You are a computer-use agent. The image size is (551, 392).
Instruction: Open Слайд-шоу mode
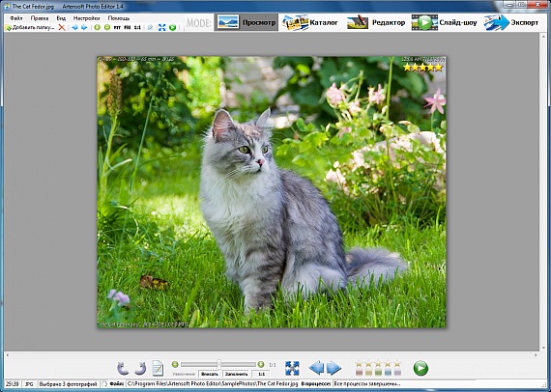[x=444, y=22]
